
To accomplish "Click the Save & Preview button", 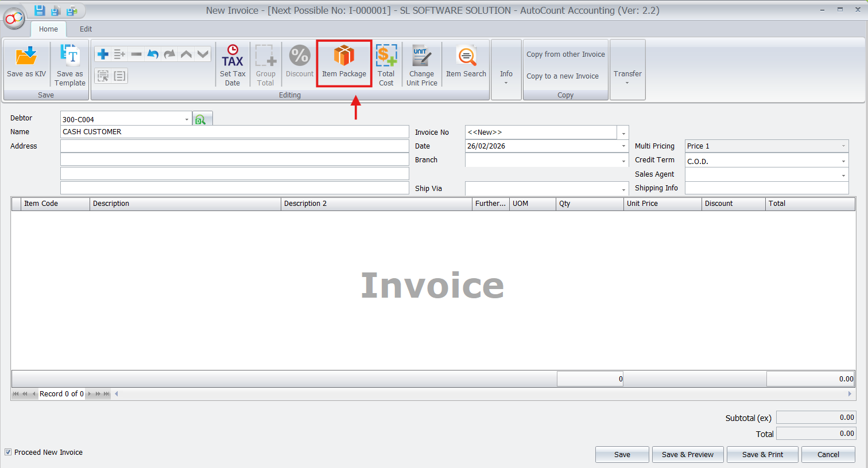I will point(688,454).
